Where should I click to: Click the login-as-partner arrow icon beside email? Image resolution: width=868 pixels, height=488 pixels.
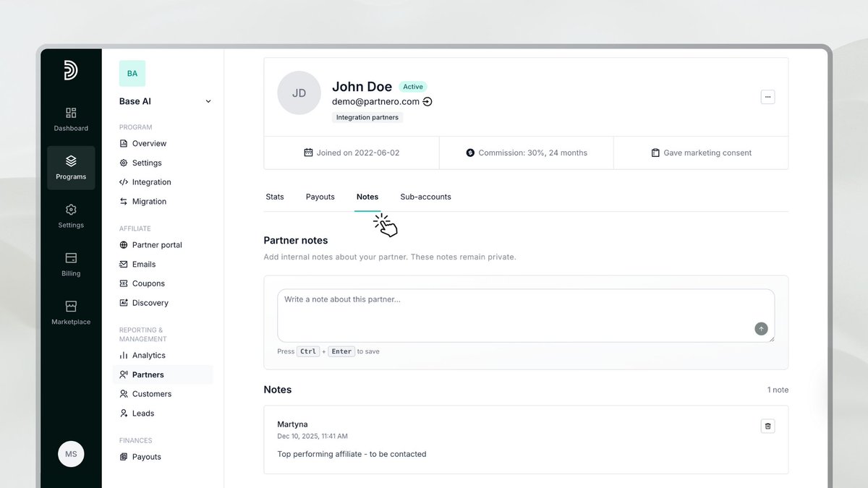click(x=427, y=102)
